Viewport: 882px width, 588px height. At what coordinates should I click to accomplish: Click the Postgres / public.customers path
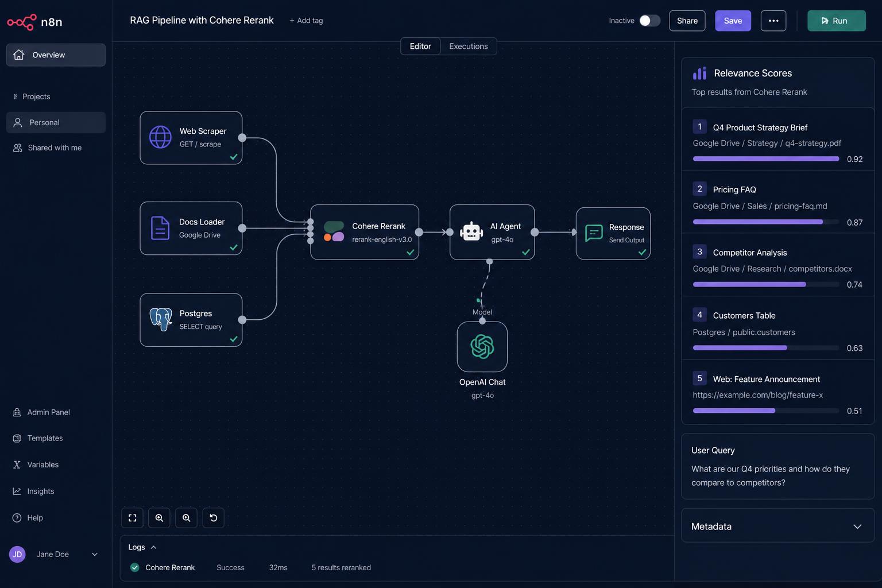[744, 332]
